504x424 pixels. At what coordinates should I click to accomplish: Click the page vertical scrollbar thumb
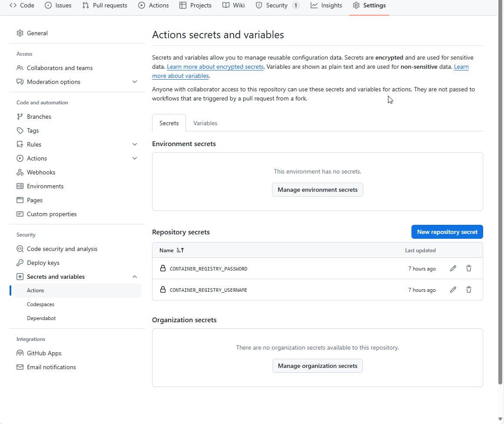(x=500, y=193)
